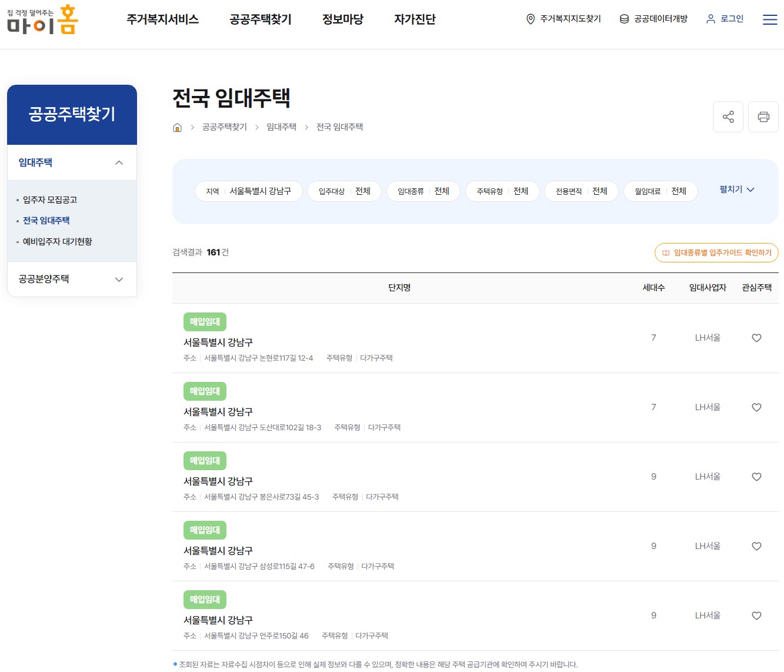This screenshot has height=672, width=784.
Task: Print the page using the printer icon
Action: pyautogui.click(x=763, y=117)
